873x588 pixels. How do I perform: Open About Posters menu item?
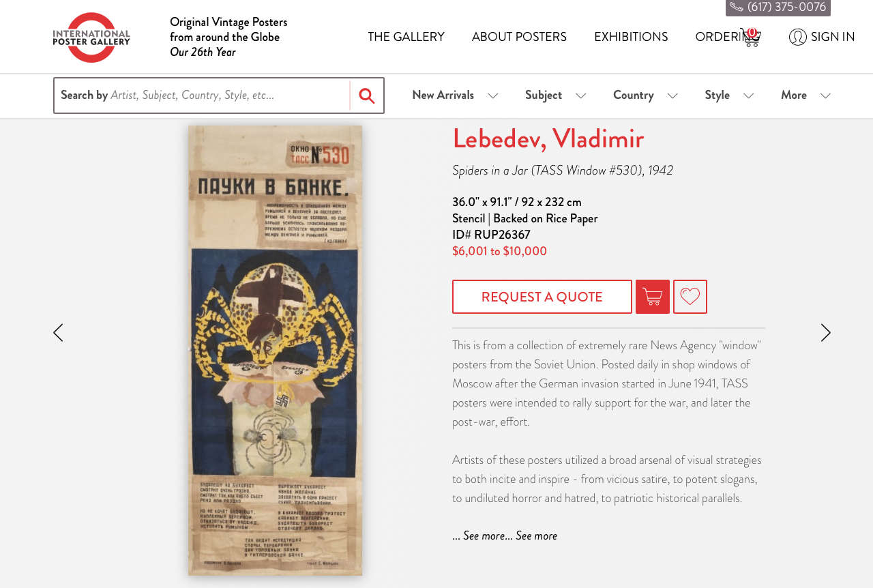519,37
